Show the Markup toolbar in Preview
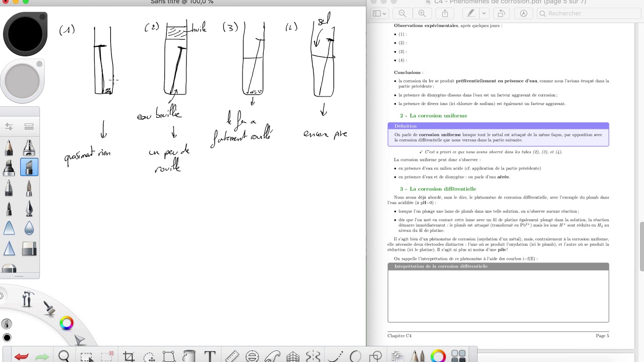644x362 pixels. pyautogui.click(x=524, y=14)
